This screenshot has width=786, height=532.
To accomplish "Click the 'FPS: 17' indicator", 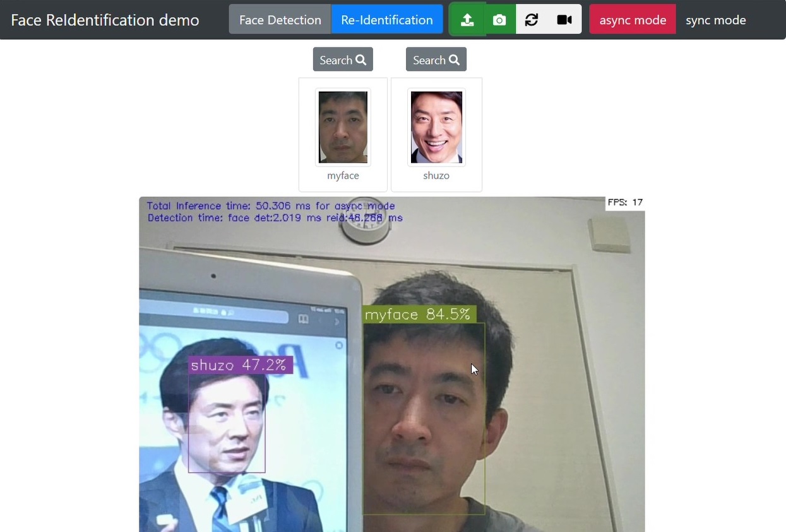I will pyautogui.click(x=625, y=203).
